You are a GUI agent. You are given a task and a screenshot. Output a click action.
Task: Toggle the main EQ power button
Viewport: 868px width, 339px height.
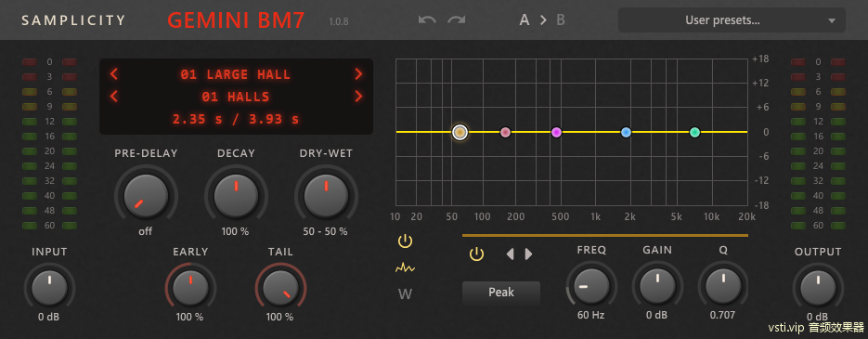[405, 241]
